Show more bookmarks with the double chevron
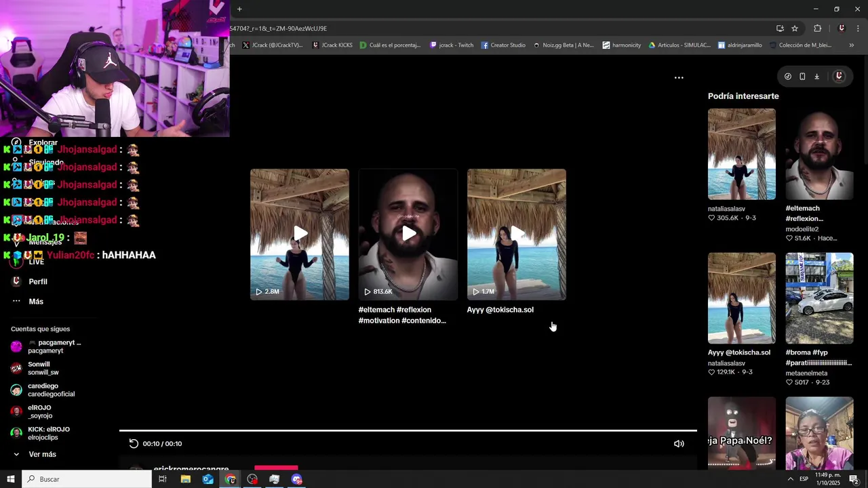 coord(851,45)
